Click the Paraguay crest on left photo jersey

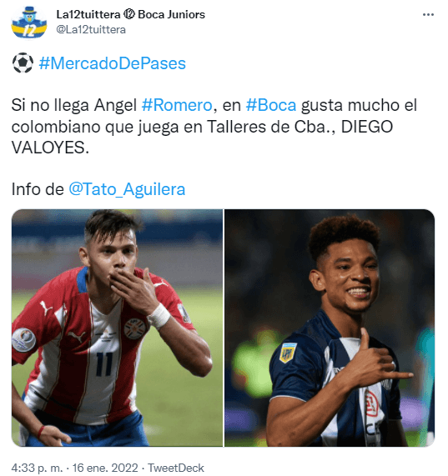pos(134,328)
